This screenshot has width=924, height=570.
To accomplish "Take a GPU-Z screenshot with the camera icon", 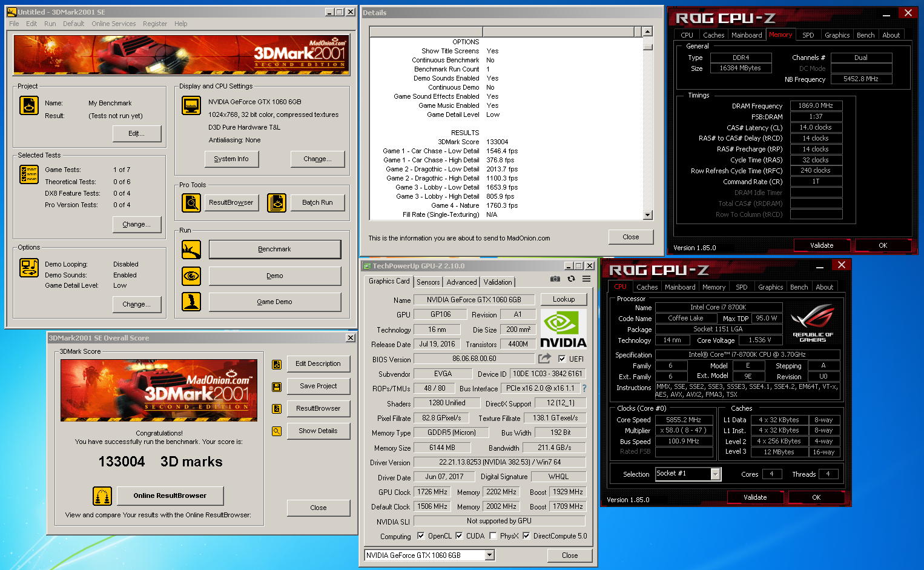I will pyautogui.click(x=555, y=279).
